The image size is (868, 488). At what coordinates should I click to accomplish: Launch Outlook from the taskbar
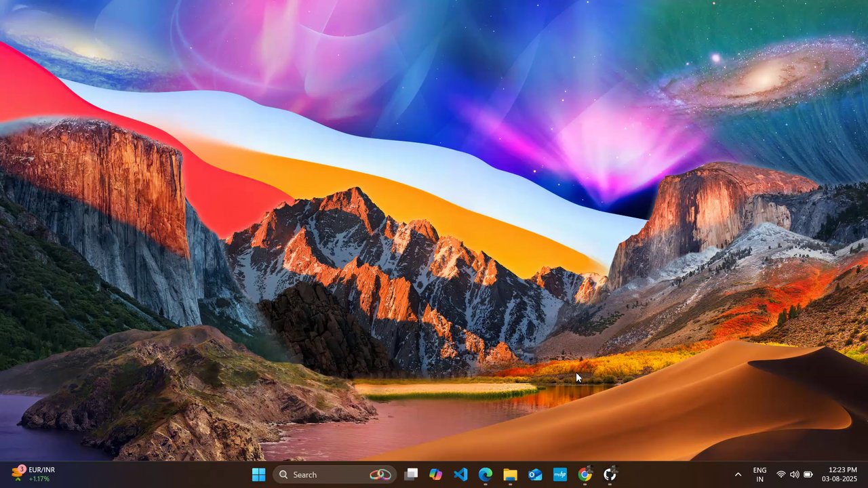tap(535, 474)
